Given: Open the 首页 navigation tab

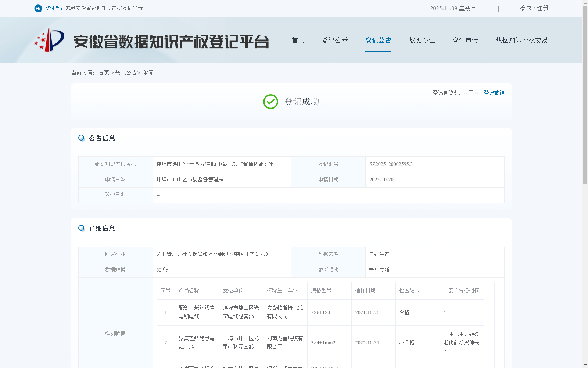Looking at the screenshot, I should pos(298,40).
